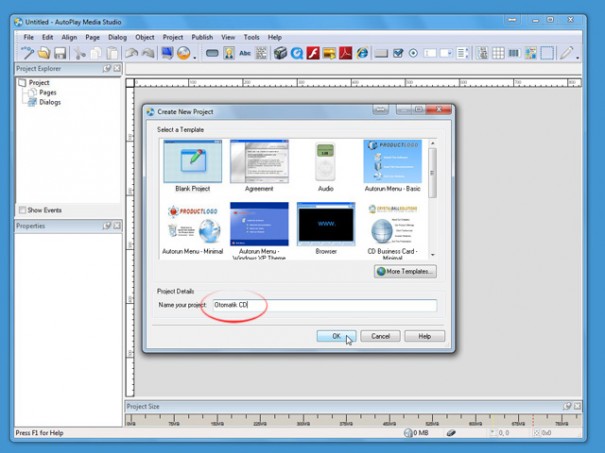Select the Blank Project template
Image resolution: width=605 pixels, height=453 pixels.
(193, 166)
